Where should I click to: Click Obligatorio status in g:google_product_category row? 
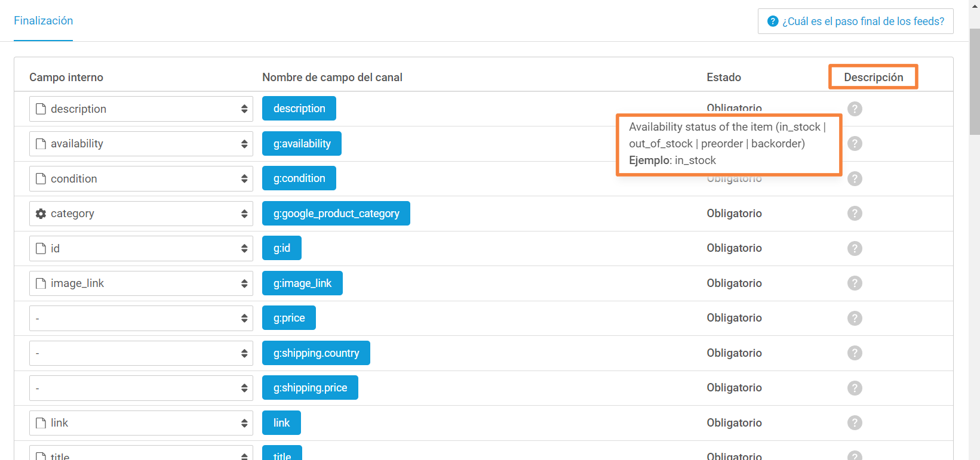(734, 213)
